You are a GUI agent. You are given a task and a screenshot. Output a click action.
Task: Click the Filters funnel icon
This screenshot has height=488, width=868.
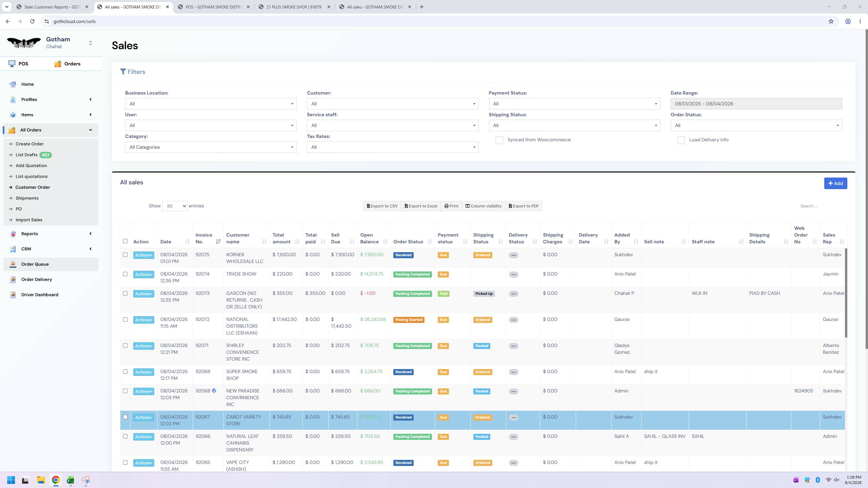(x=123, y=72)
